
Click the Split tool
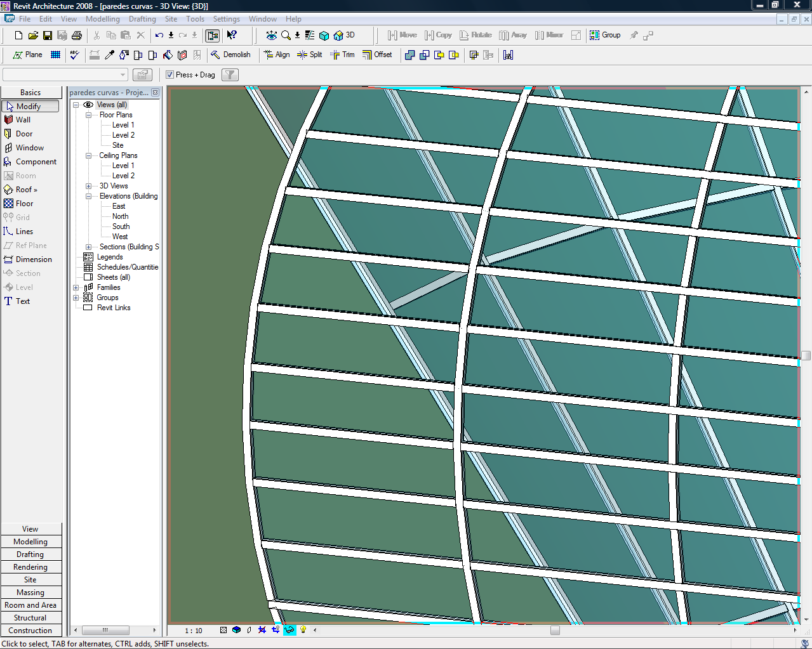[x=309, y=55]
